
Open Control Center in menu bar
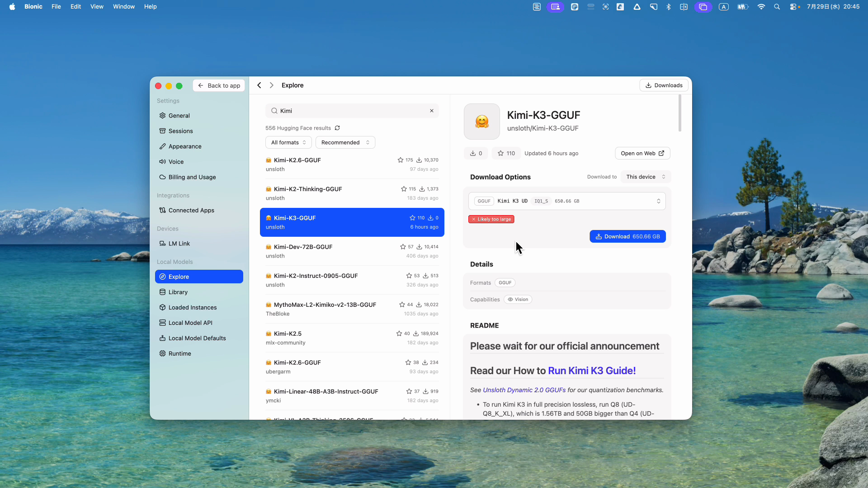[794, 7]
